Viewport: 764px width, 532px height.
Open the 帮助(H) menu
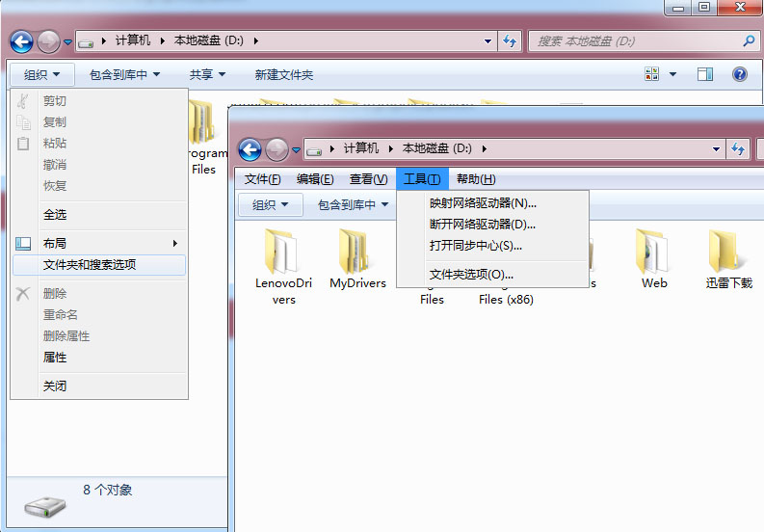coord(476,179)
